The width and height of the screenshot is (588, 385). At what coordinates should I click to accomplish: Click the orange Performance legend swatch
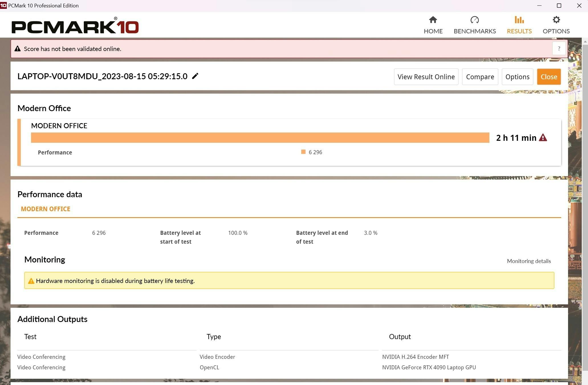coord(303,152)
